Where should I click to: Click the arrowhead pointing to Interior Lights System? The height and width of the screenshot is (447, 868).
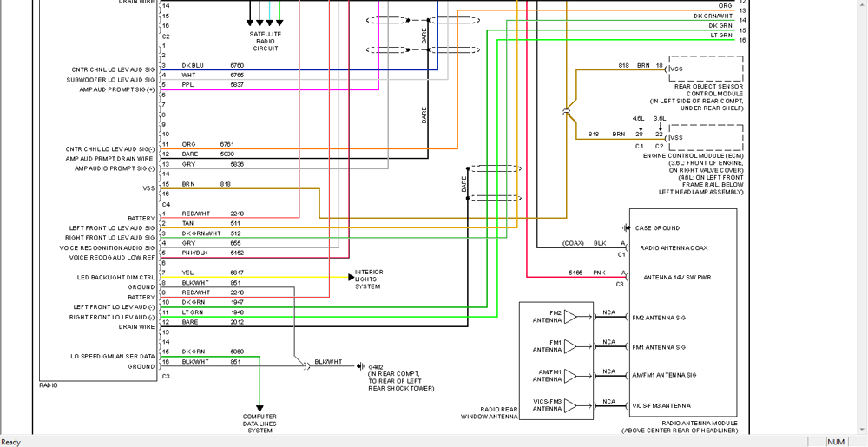tap(351, 277)
